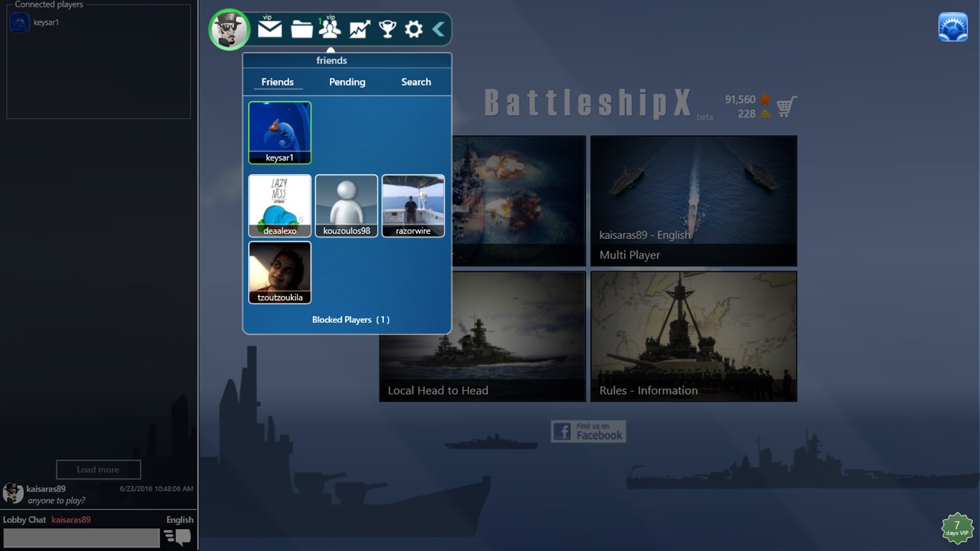Switch to the Search tab
The height and width of the screenshot is (551, 980).
415,82
